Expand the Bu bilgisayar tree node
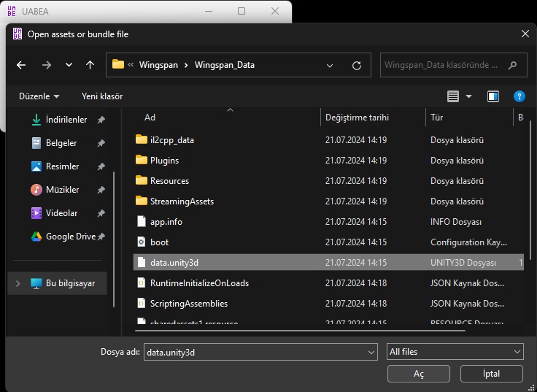The width and height of the screenshot is (537, 392). pos(18,283)
